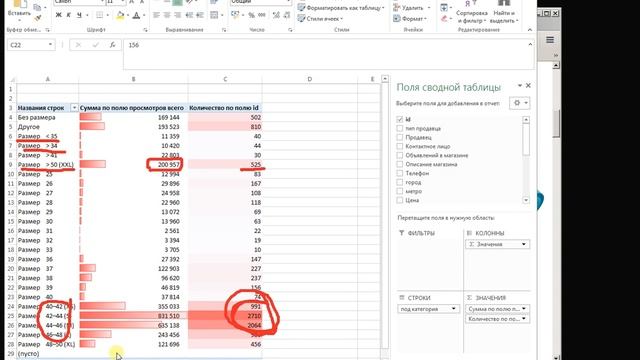Viewport: 640px width, 360px height.
Task: Open Количество по полю value dropdown
Action: pos(524,318)
